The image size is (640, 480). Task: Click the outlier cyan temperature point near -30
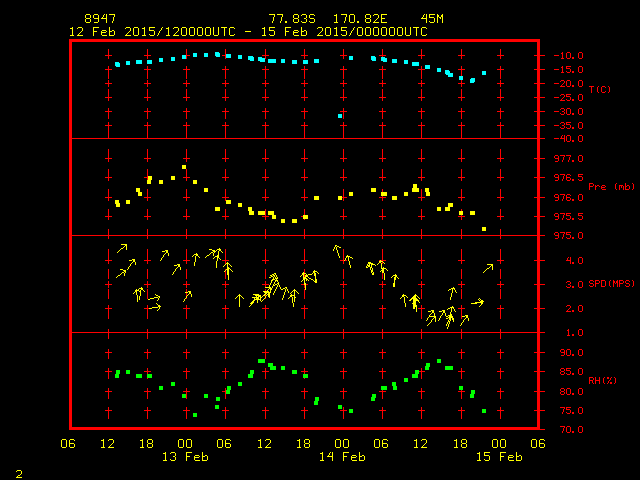pyautogui.click(x=340, y=116)
